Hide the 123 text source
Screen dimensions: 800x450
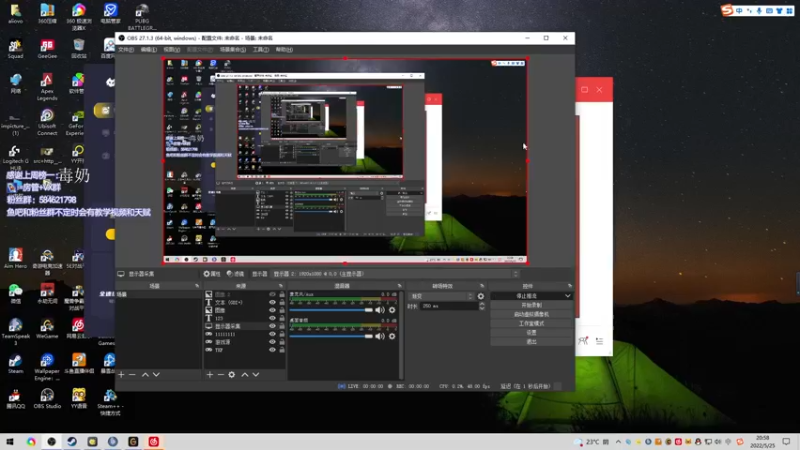(x=272, y=318)
